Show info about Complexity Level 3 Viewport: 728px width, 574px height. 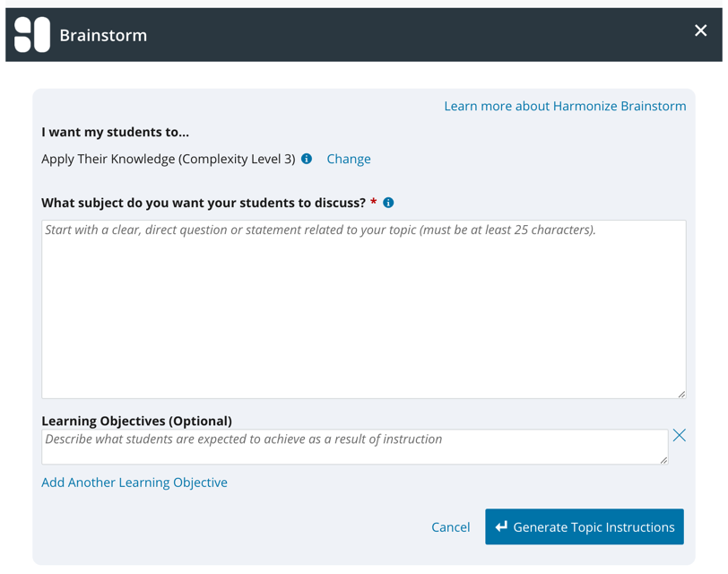[x=307, y=159]
